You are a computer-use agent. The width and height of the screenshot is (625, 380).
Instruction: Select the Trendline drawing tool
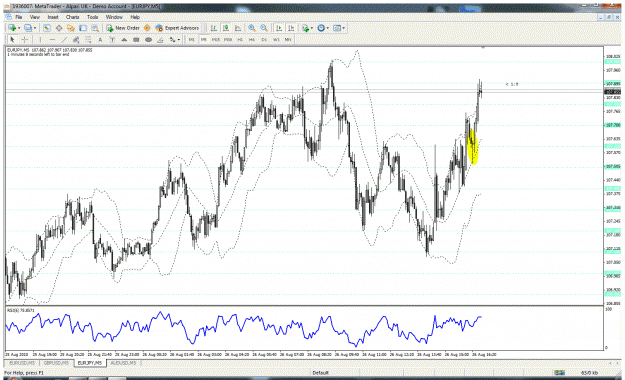pyautogui.click(x=64, y=39)
